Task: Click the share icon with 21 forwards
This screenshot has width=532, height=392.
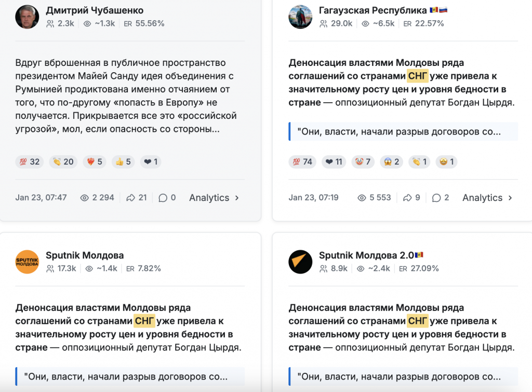Action: pos(130,198)
